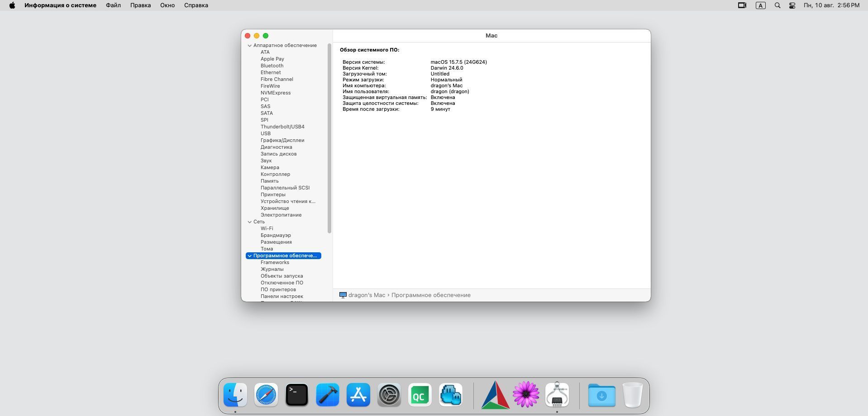
Task: Click the date and time in menu bar
Action: (831, 5)
